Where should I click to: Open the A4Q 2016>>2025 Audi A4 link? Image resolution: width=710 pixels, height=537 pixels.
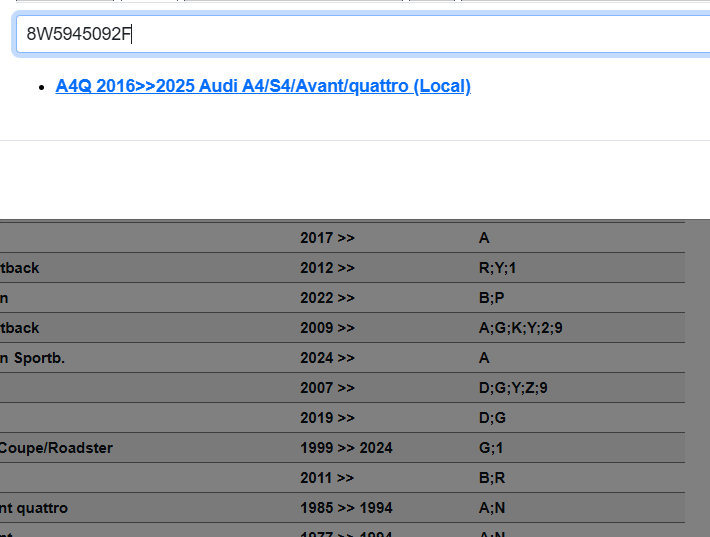coord(263,86)
